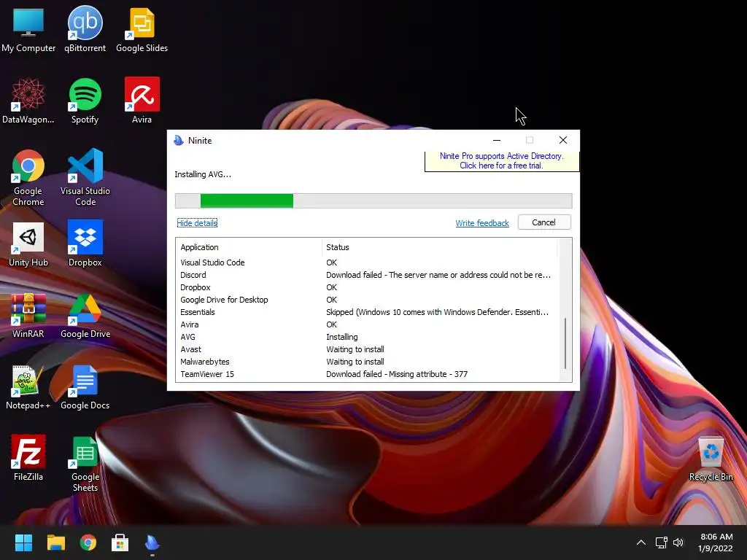Screen dimensions: 747x560
Task: Select the Avast row
Action: pos(367,349)
